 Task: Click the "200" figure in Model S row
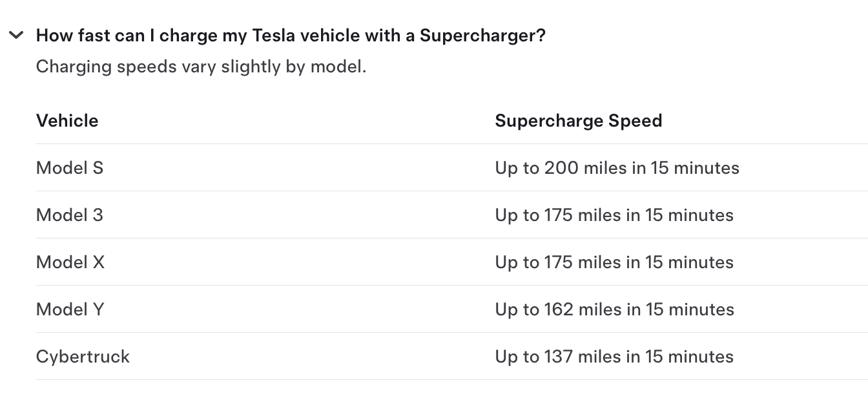pyautogui.click(x=561, y=168)
